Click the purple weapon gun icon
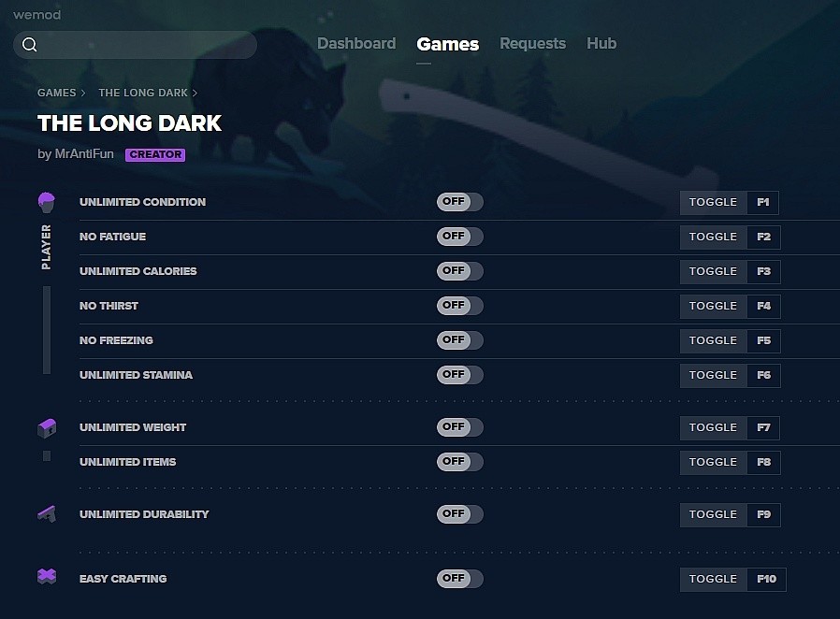 47,514
